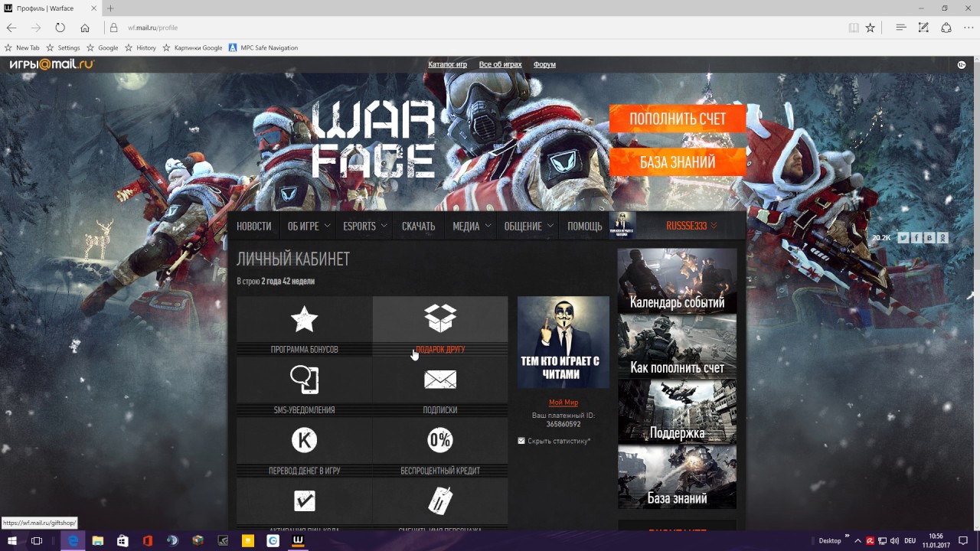980x551 pixels.
Task: Go to browser home page
Action: [x=85, y=28]
